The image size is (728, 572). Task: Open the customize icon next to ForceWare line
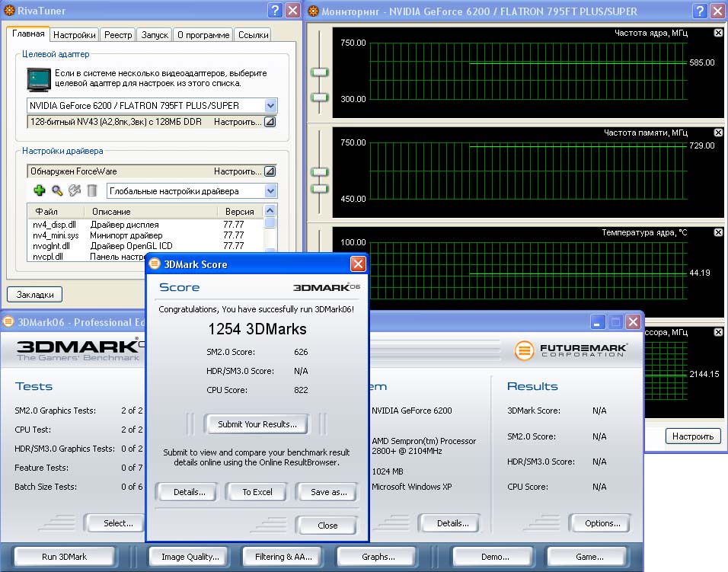pos(270,171)
